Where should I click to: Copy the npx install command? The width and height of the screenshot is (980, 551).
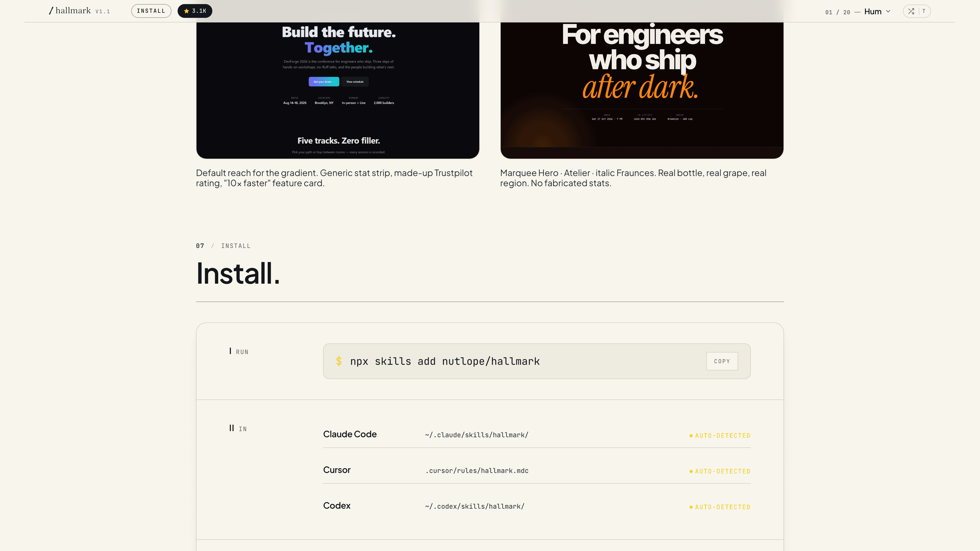click(722, 361)
